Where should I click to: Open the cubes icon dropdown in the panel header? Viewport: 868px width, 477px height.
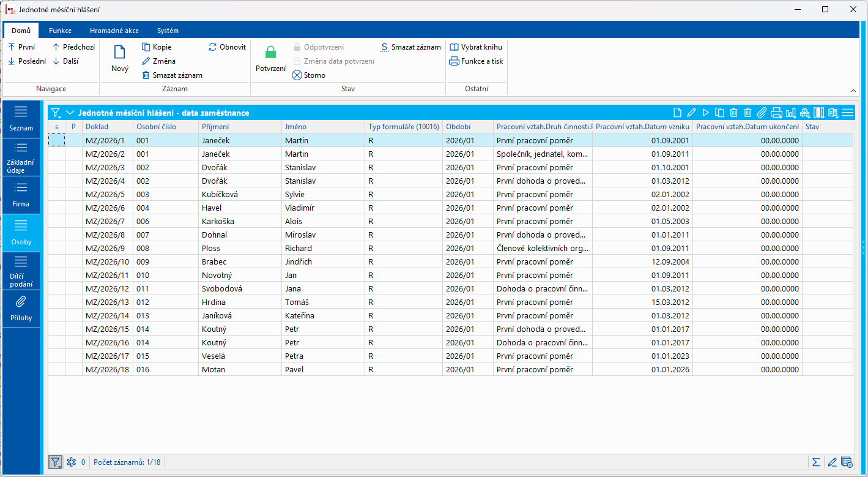(804, 113)
